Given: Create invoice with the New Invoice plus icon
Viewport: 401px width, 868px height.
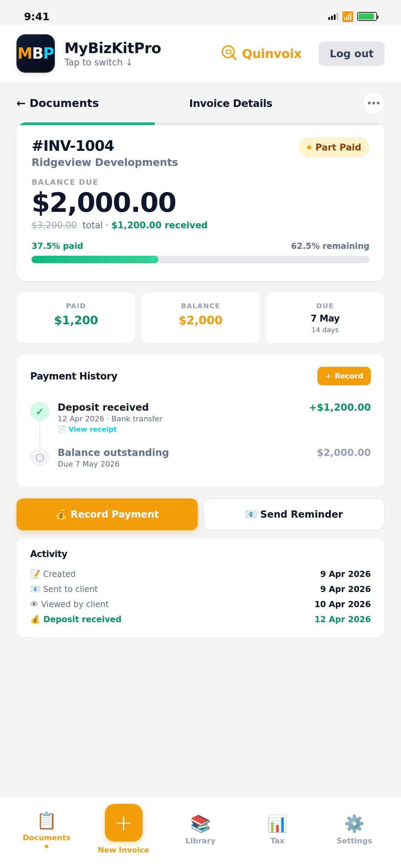Looking at the screenshot, I should click(123, 823).
